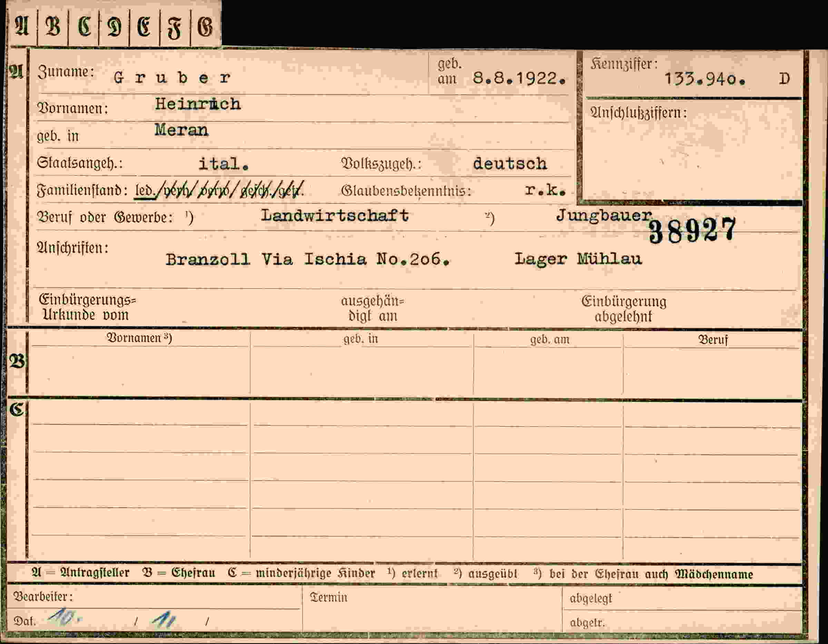Click the legend entry 'A = Antragsteller'

point(80,573)
